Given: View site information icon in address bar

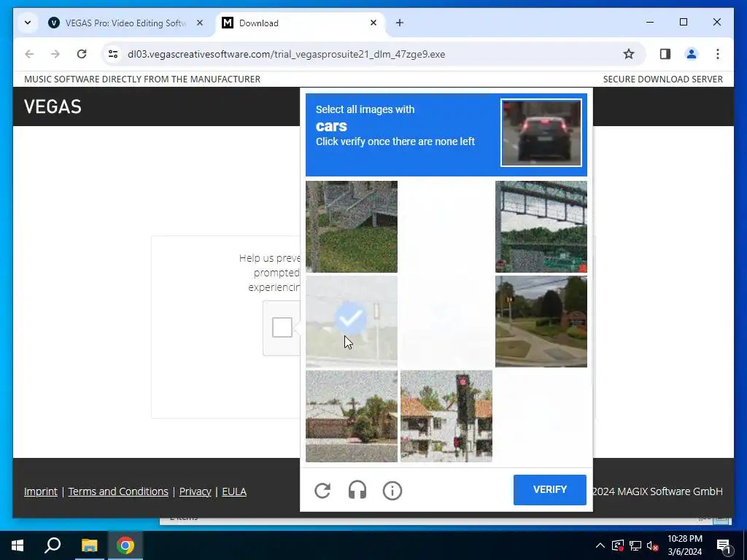Looking at the screenshot, I should click(x=113, y=54).
